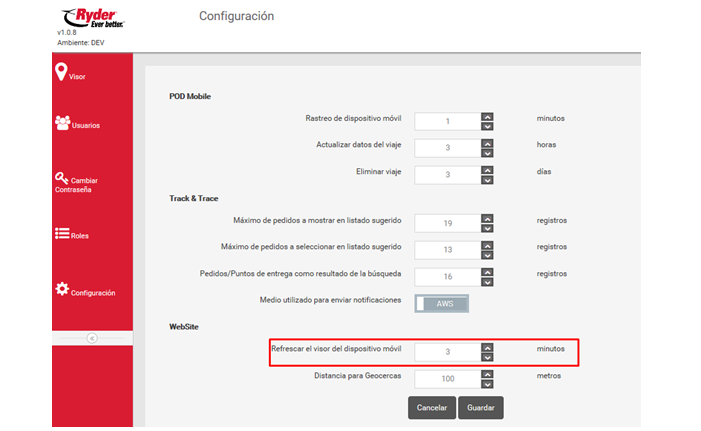Toggle the AWS notification switch
Screen dimensions: 701x431
[x=441, y=304]
